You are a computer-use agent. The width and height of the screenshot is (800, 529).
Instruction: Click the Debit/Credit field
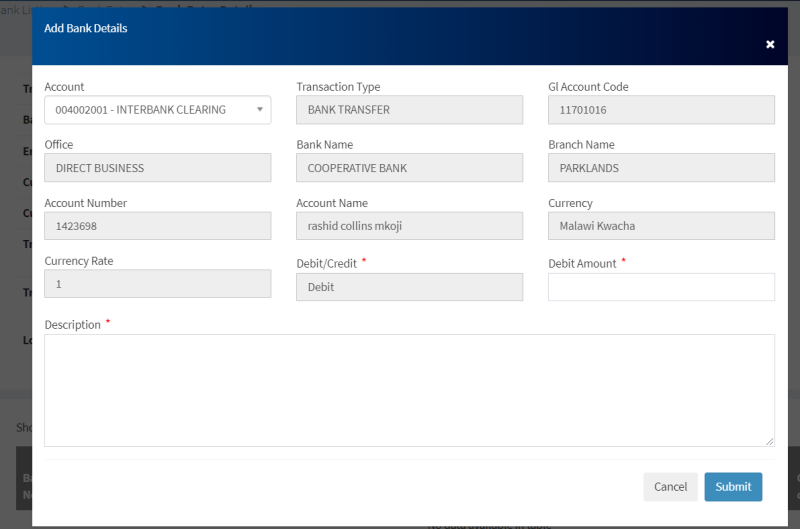click(409, 287)
